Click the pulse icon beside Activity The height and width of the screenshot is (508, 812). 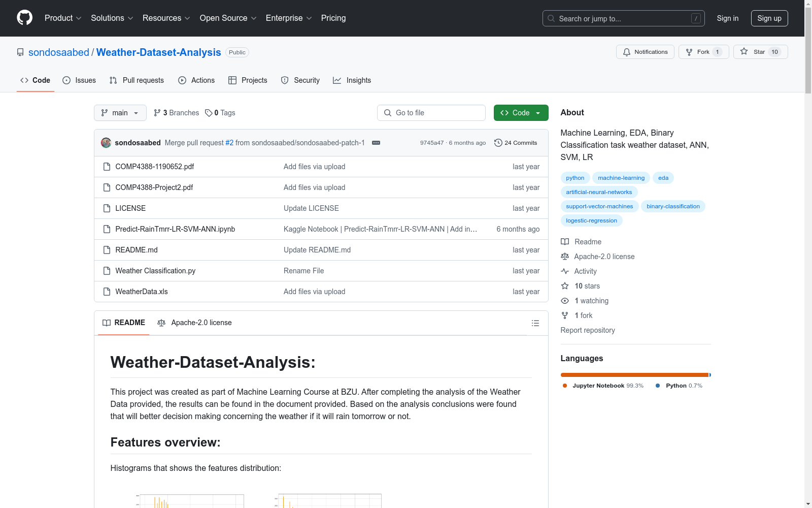click(x=565, y=271)
